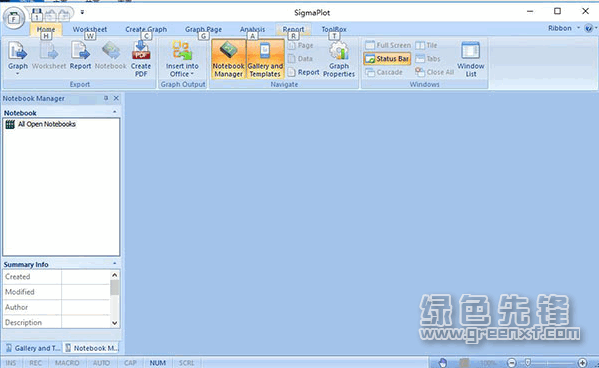Click the zoom slider handle
Screen dimensions: 599x368
pos(528,362)
